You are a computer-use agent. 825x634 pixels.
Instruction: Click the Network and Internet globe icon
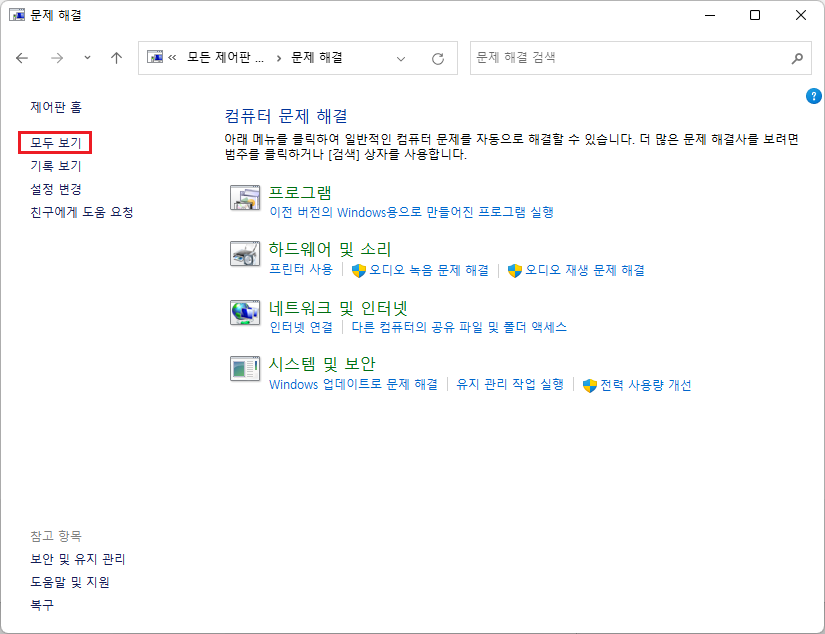click(x=245, y=313)
